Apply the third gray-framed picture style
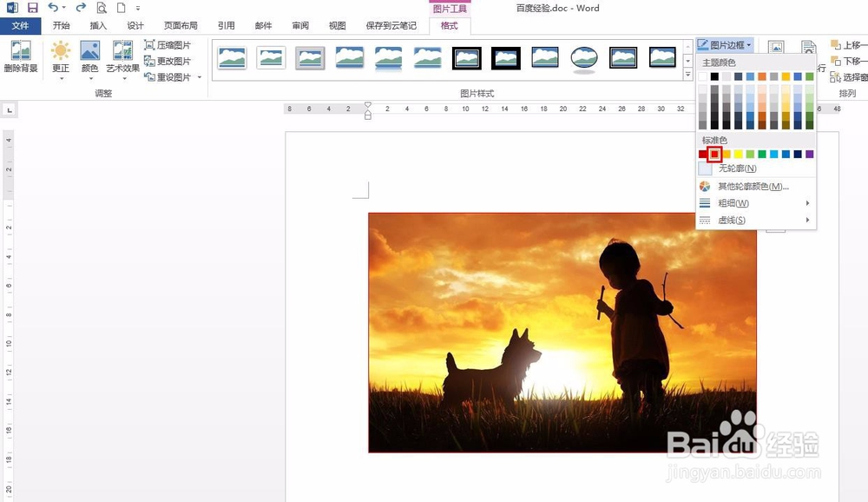 point(310,57)
